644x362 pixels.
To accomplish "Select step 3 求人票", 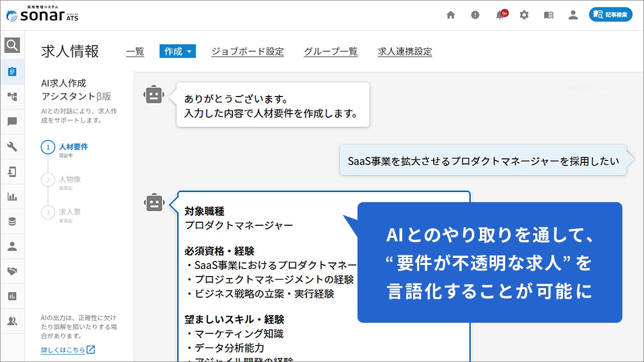I will [x=62, y=213].
